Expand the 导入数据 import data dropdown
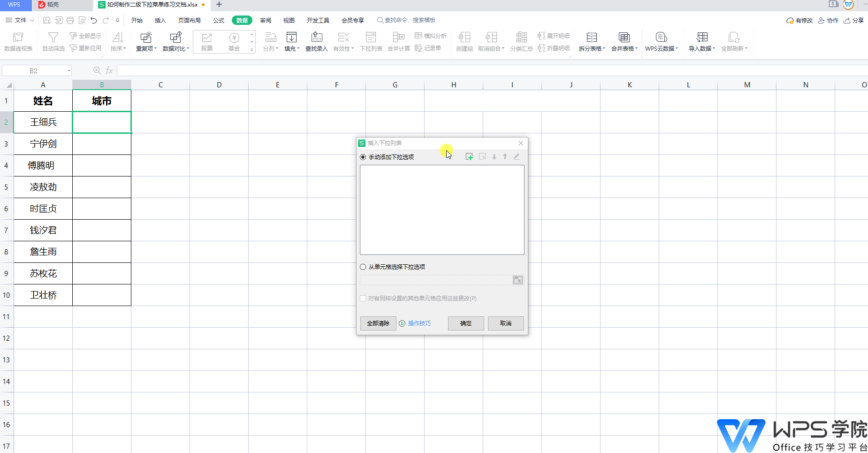This screenshot has height=453, width=868. click(714, 49)
